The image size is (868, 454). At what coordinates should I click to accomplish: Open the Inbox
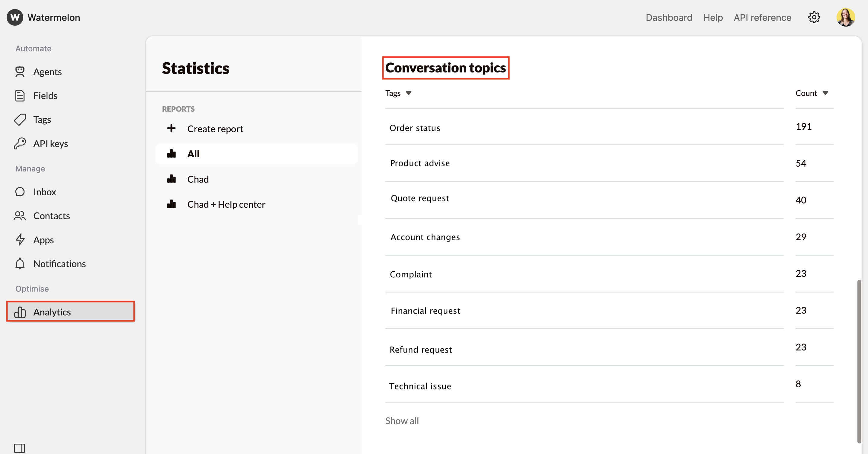tap(44, 192)
